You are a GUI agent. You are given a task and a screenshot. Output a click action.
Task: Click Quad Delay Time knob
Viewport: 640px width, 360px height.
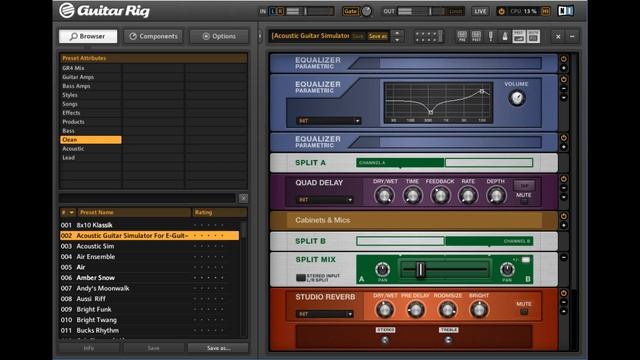coord(412,196)
